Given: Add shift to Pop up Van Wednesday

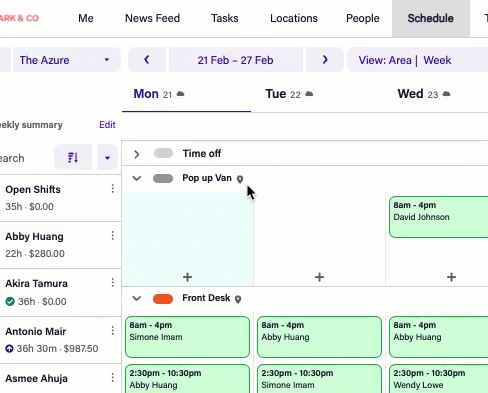Looking at the screenshot, I should tap(452, 277).
